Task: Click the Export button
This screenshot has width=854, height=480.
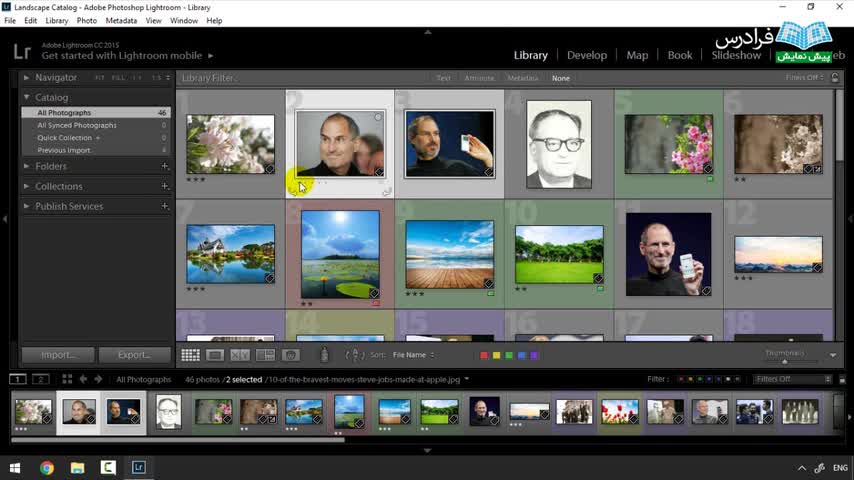Action: coord(134,355)
